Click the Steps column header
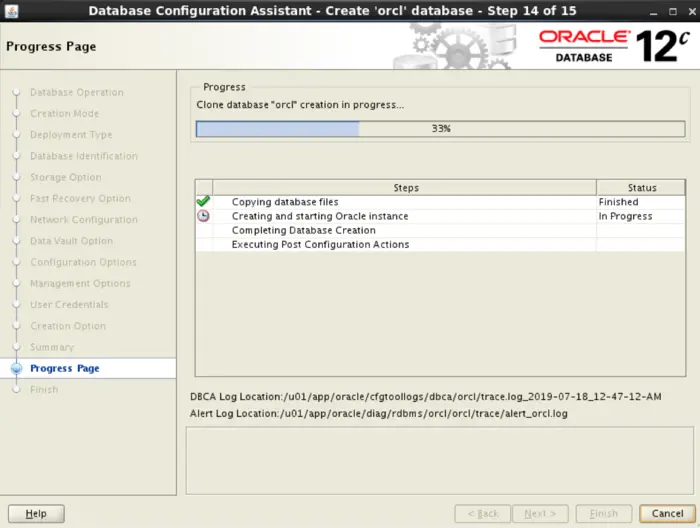The width and height of the screenshot is (700, 528). [405, 187]
